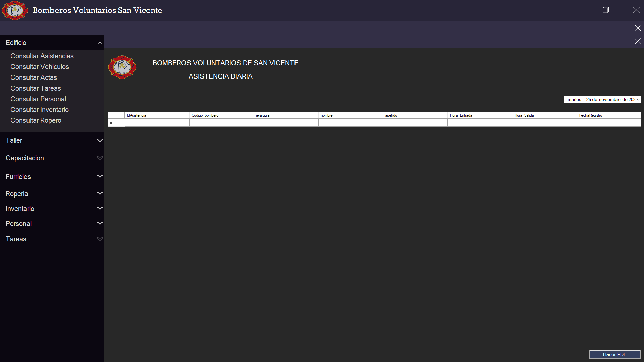Open Consultar Inventario option
The height and width of the screenshot is (362, 644).
pos(39,110)
